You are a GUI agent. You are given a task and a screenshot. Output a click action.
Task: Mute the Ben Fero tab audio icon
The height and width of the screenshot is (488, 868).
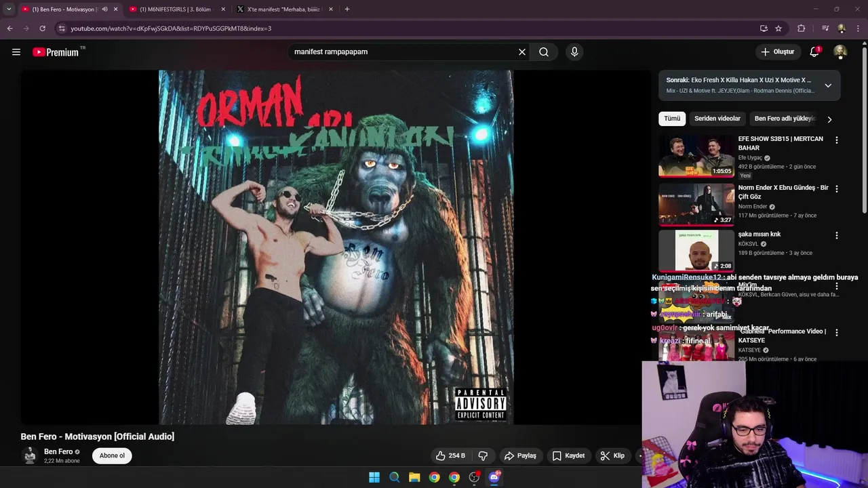click(x=104, y=9)
